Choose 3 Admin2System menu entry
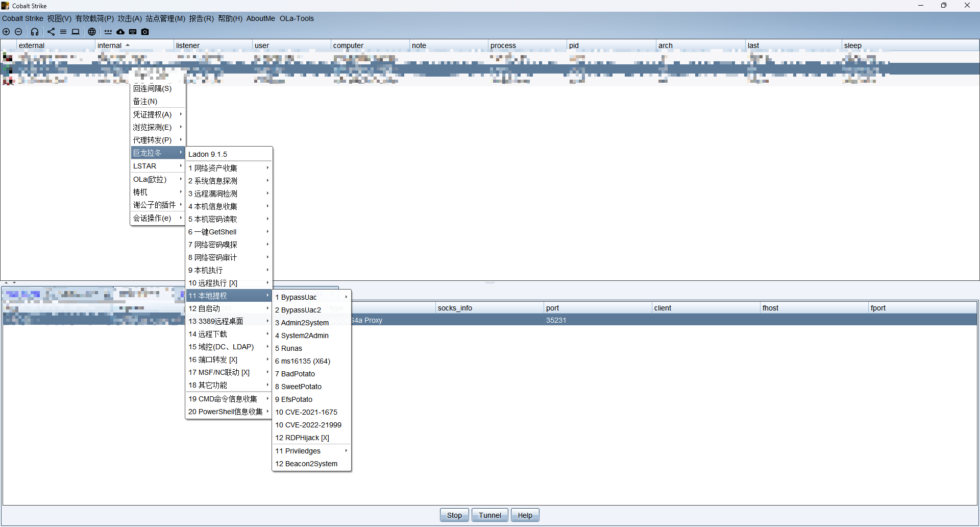 [302, 323]
